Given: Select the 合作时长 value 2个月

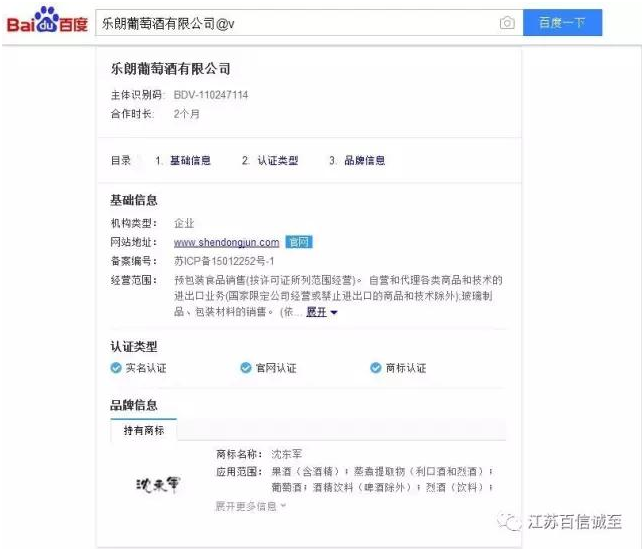Looking at the screenshot, I should [x=186, y=114].
